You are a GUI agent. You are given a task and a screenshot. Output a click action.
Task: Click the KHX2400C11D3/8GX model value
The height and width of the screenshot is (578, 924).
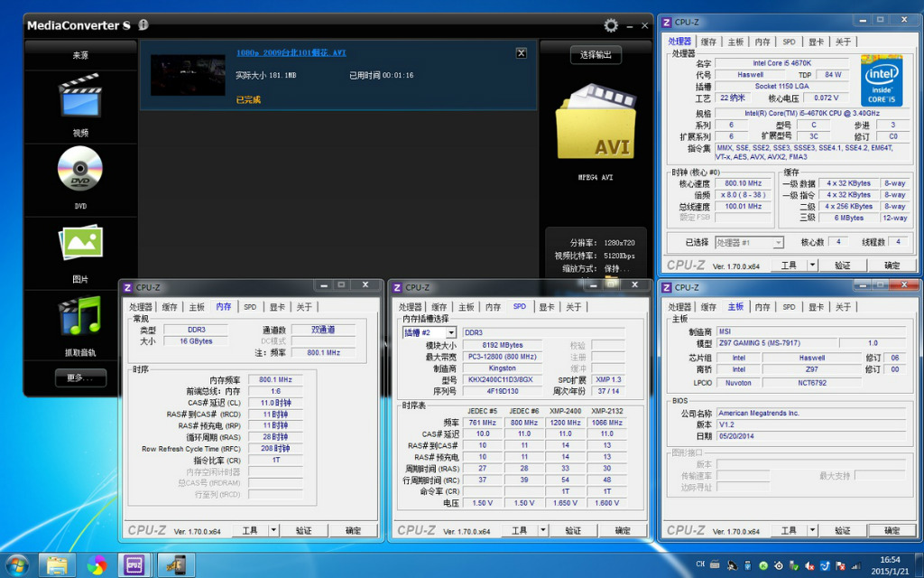pyautogui.click(x=502, y=380)
